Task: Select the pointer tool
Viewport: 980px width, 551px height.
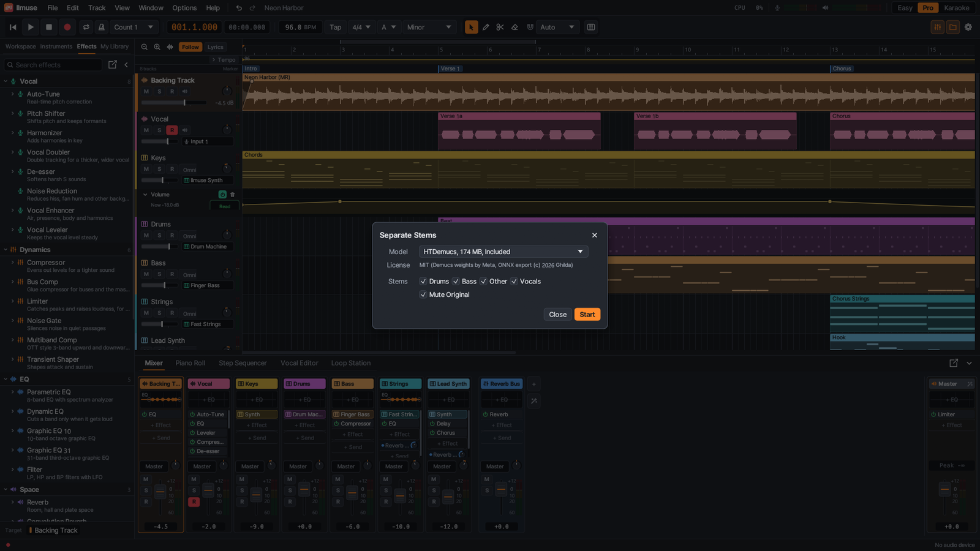Action: click(x=471, y=27)
